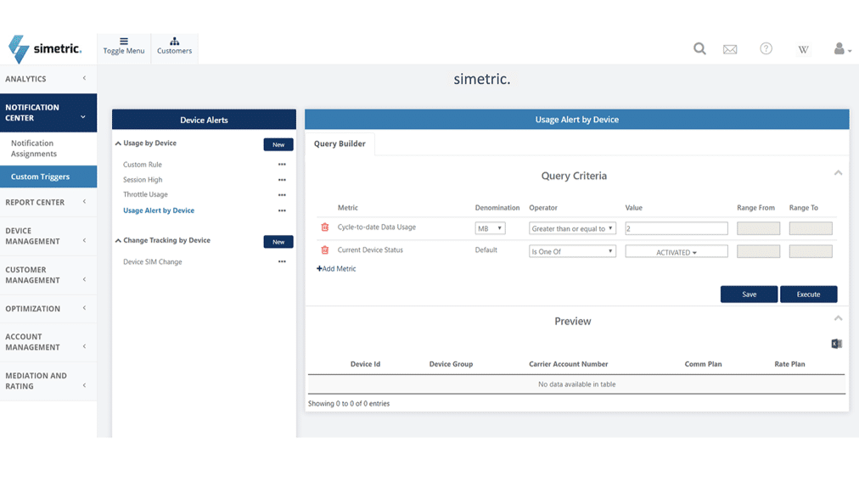Expand the Device Management menu
Viewport: 859px width, 504px height.
pos(48,236)
